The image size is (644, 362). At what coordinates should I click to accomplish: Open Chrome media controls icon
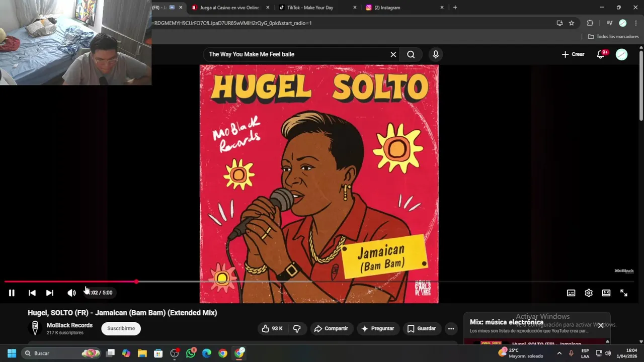pos(609,23)
